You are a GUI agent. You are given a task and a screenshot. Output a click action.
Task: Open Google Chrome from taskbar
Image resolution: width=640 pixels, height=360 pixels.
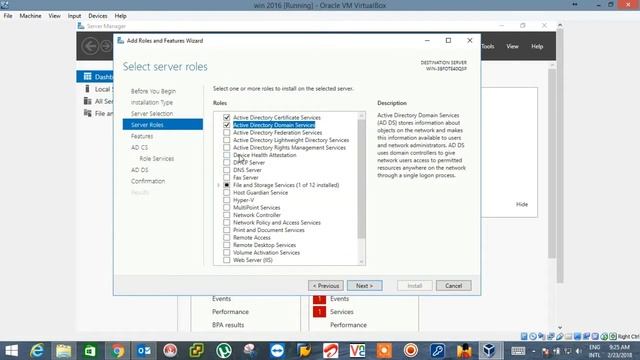[118, 351]
